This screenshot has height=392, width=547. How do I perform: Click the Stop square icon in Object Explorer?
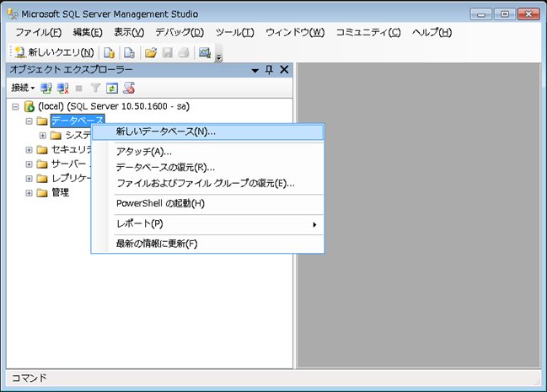(79, 89)
